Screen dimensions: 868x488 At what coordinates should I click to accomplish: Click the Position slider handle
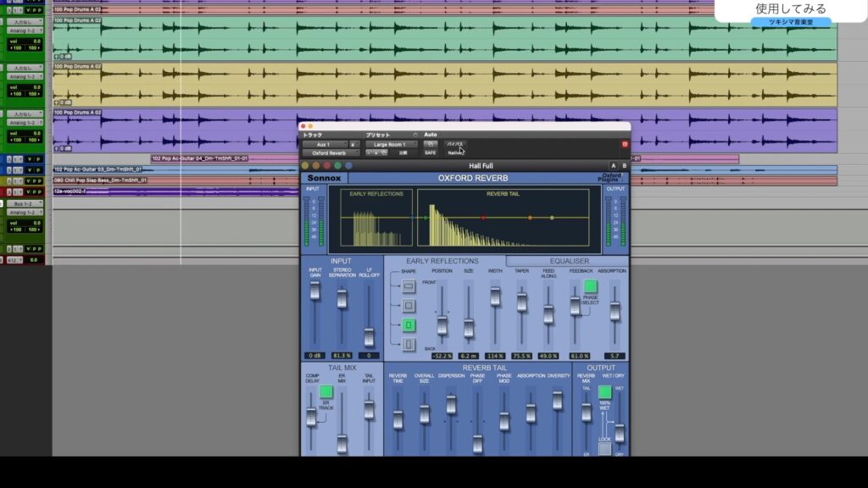(442, 326)
